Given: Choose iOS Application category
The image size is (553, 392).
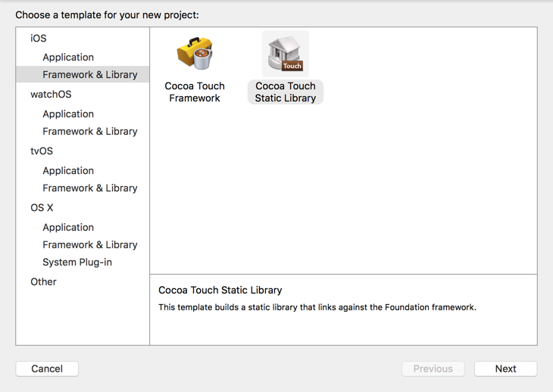Looking at the screenshot, I should [x=68, y=57].
